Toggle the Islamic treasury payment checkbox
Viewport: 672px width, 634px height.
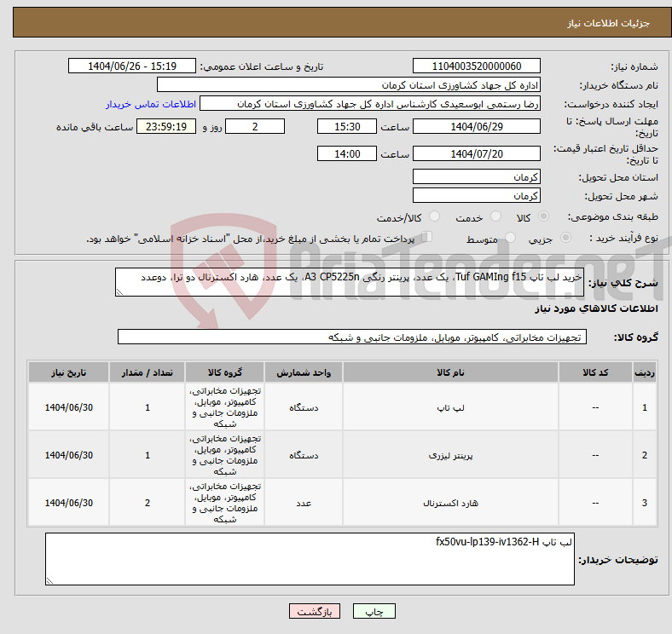click(x=427, y=237)
